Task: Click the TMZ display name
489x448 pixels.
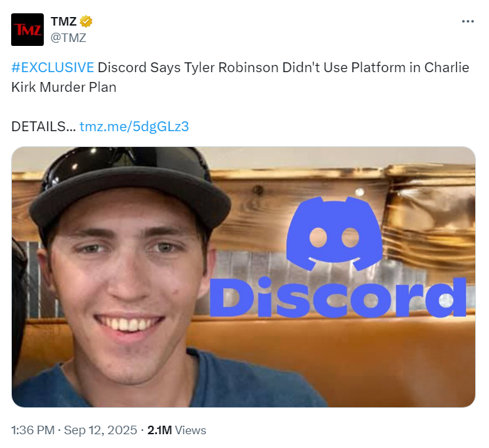Action: (64, 22)
